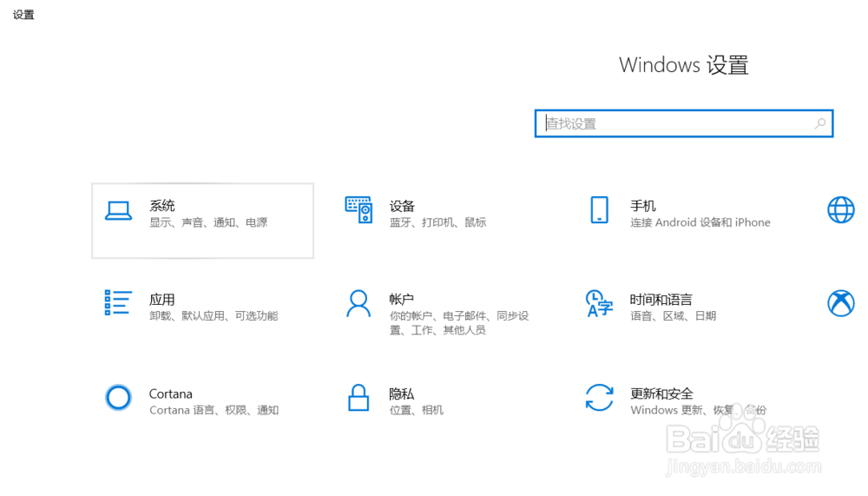868x496 pixels.
Task: Click the text 卸载、默认应用、可选功能
Action: (x=214, y=316)
